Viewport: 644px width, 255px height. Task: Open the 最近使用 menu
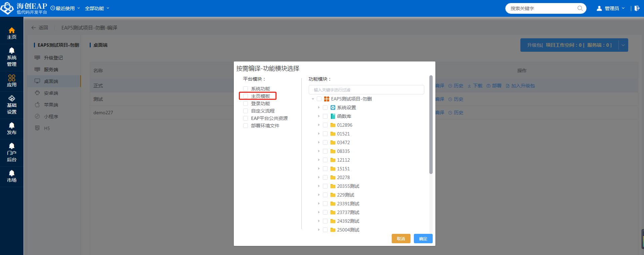(65, 8)
